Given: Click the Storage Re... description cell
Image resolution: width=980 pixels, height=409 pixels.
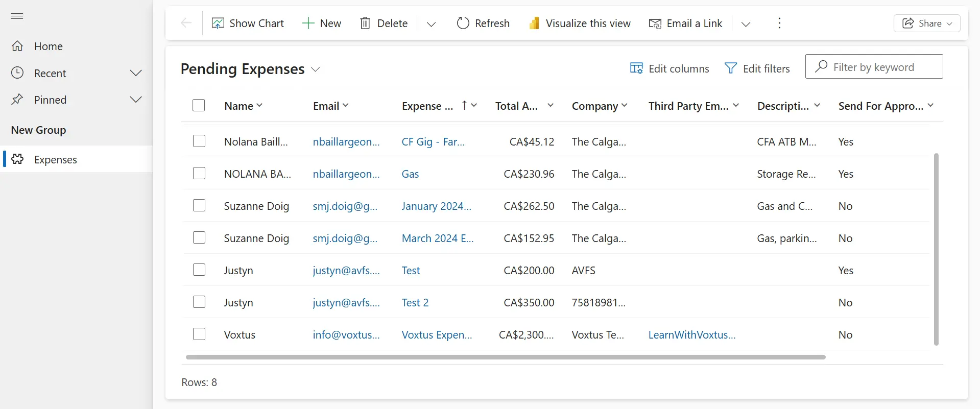Looking at the screenshot, I should 786,174.
